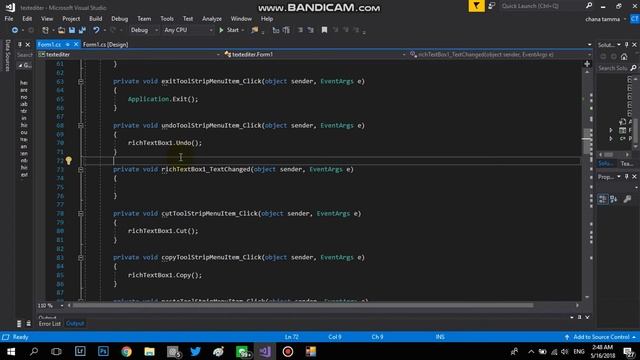Toggle auto hide pin on Solution Explorer

pyautogui.click(x=627, y=44)
